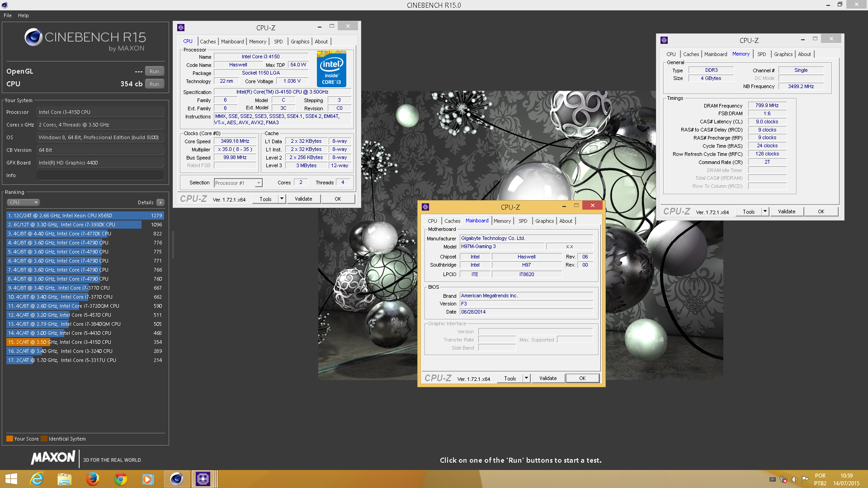The height and width of the screenshot is (488, 868).
Task: Click the network status tray icon
Action: (783, 479)
